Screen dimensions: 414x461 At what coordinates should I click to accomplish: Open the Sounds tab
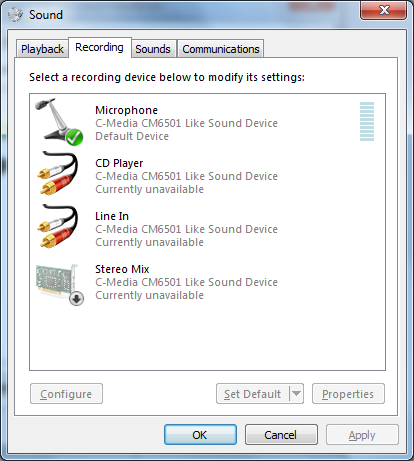(153, 49)
